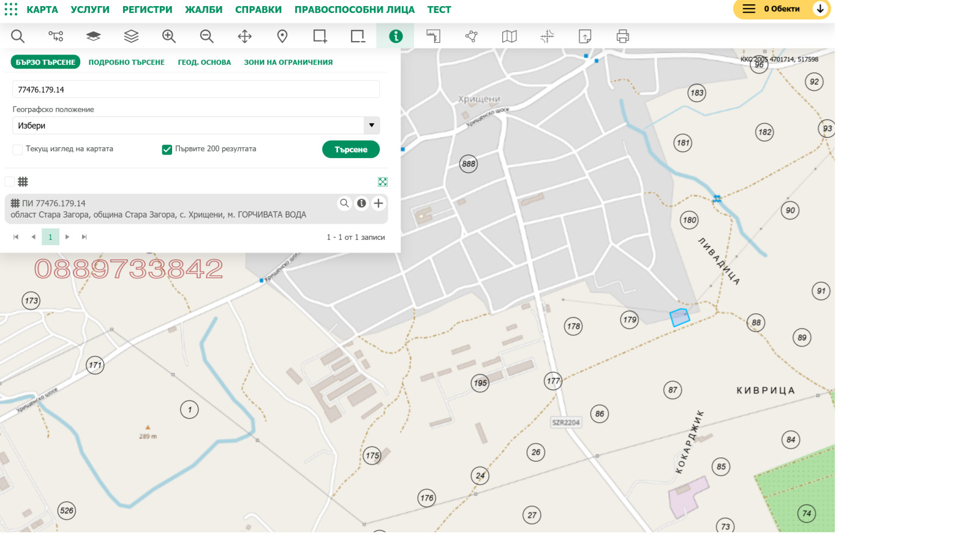The height and width of the screenshot is (556, 980).
Task: Open the 'РЕГИСТРИ' menu
Action: [147, 10]
